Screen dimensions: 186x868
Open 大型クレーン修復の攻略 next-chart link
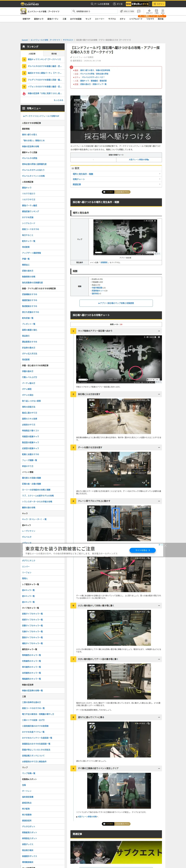(139, 159)
